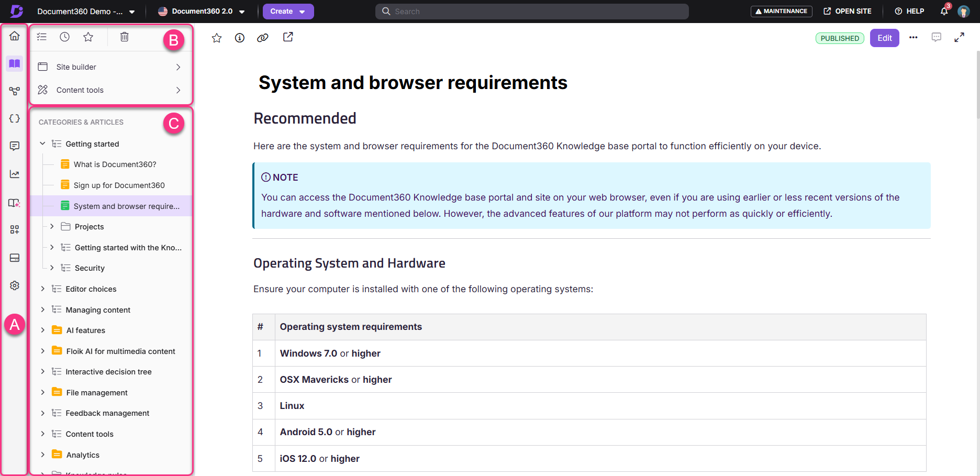Open the Home icon in the left sidebar
The image size is (980, 476).
click(x=14, y=36)
